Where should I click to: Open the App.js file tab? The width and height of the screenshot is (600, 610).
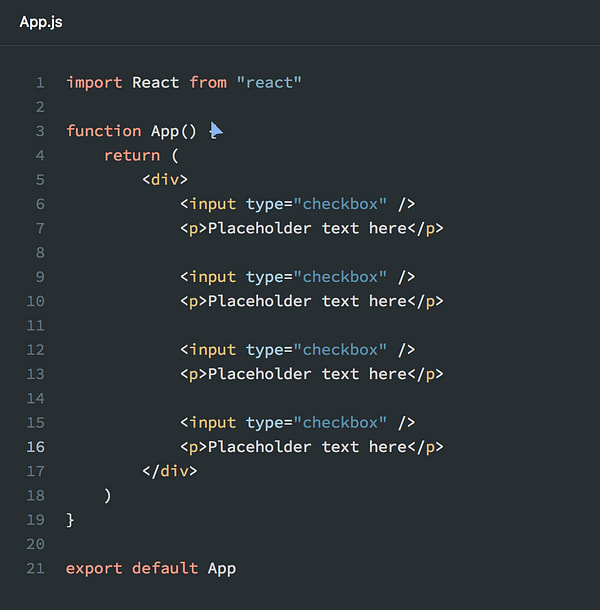41,22
